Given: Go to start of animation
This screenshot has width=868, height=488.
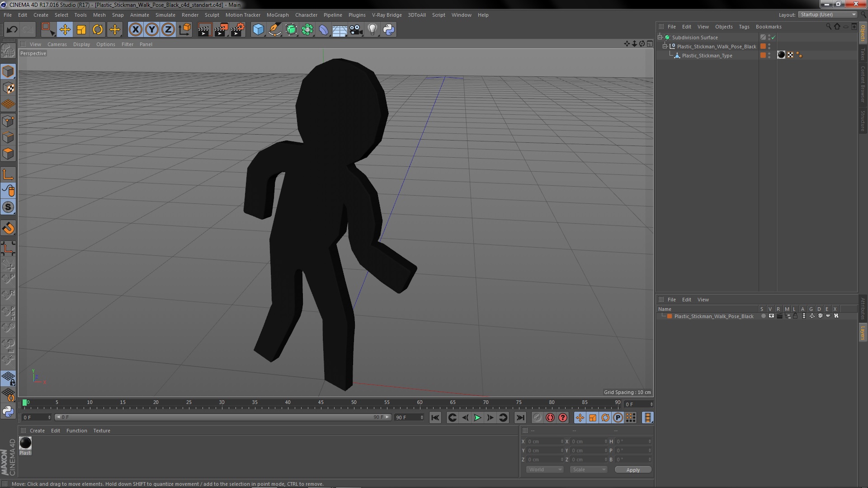Looking at the screenshot, I should click(x=435, y=418).
